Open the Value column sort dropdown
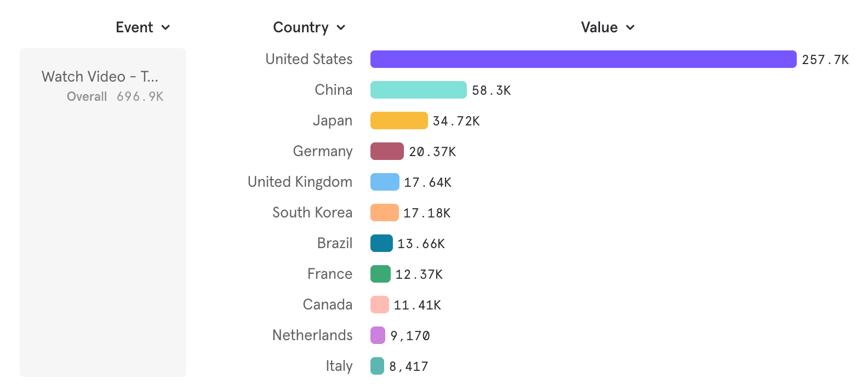868x390 pixels. pos(607,27)
